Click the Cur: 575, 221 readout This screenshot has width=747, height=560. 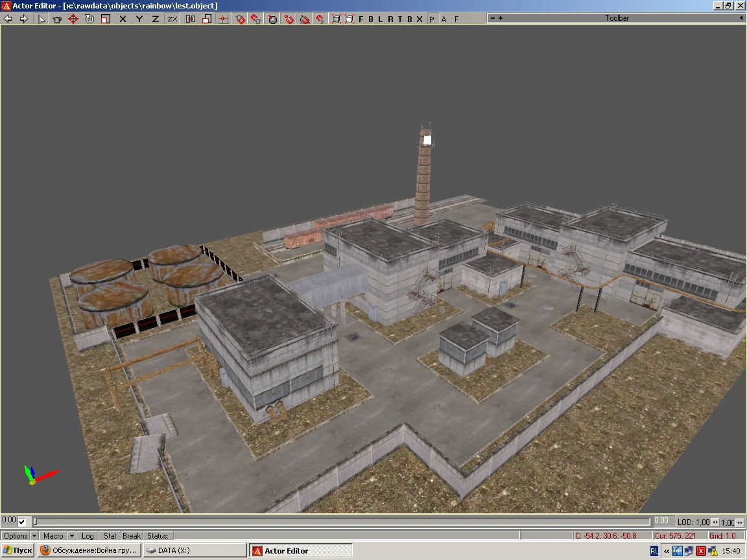coord(680,536)
